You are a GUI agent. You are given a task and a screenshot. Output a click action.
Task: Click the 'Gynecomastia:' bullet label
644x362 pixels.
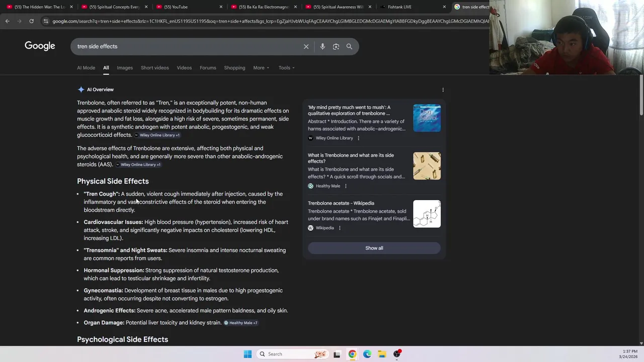tap(103, 291)
